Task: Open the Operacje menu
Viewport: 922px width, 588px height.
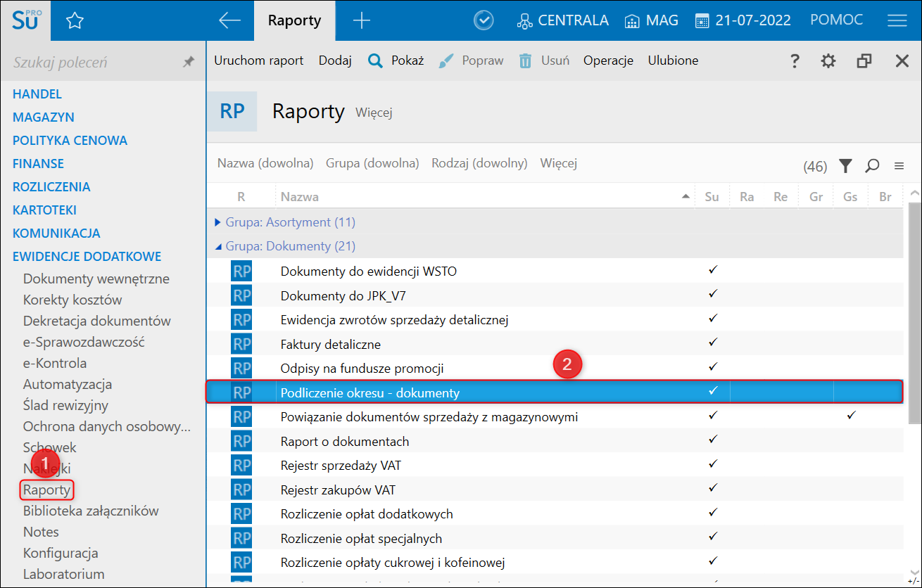Action: 608,60
